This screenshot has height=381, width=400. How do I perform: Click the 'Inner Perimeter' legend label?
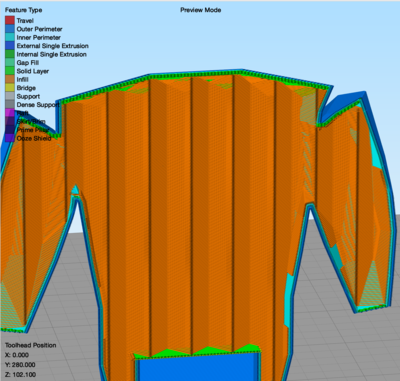39,37
